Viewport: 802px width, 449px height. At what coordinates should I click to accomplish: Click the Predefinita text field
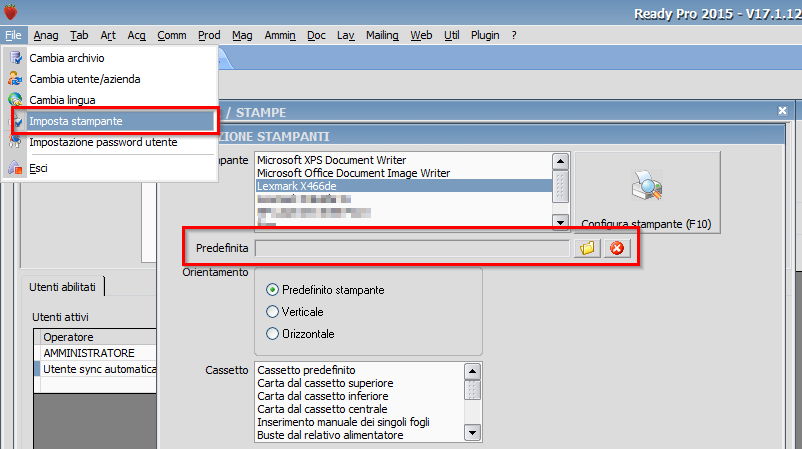[412, 248]
